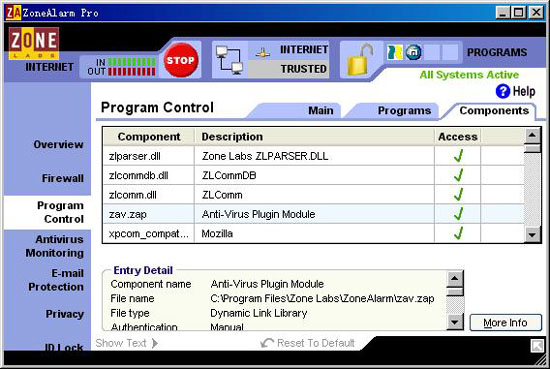Open Antivirus Monitoring in sidebar
This screenshot has height=369, width=550.
pyautogui.click(x=55, y=246)
